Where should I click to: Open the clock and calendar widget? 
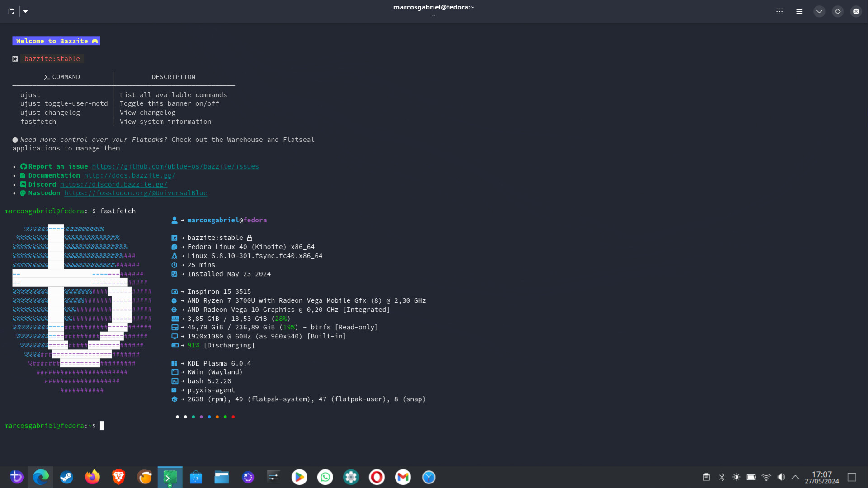(x=821, y=477)
